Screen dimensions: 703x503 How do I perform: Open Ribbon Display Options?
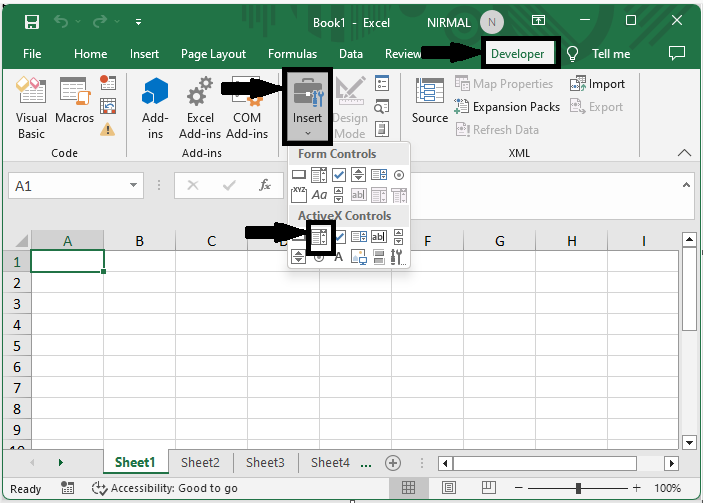pos(538,20)
